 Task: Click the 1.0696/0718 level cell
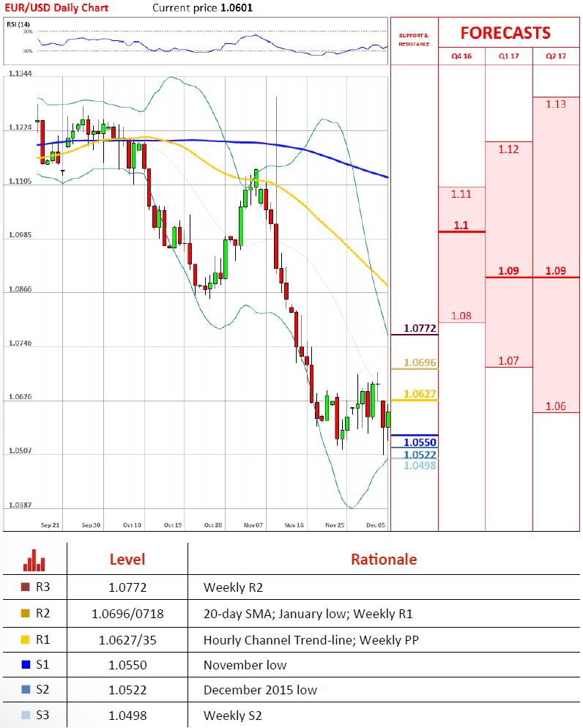(x=127, y=614)
